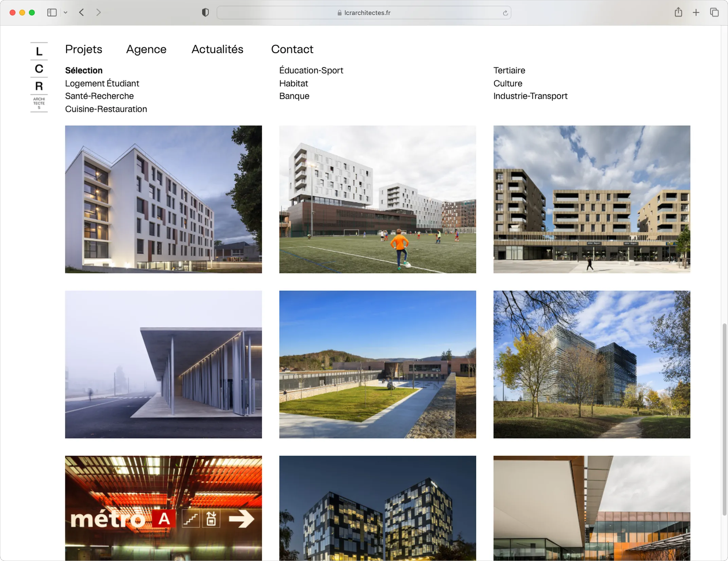
Task: Toggle the Safari sidebar icon
Action: (52, 13)
